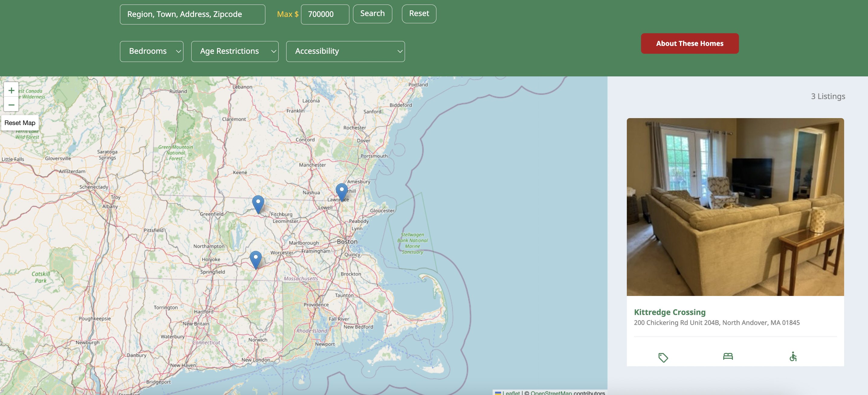Open About These Homes
This screenshot has height=395, width=868.
point(689,43)
